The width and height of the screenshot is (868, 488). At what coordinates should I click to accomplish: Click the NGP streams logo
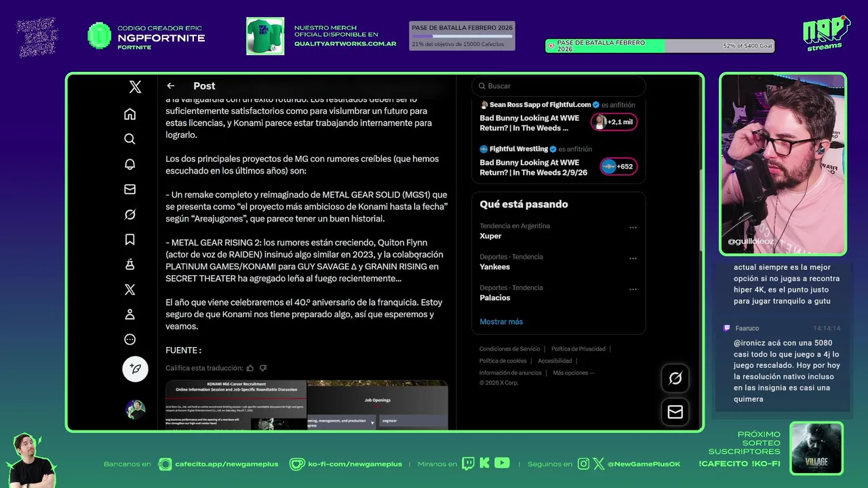pyautogui.click(x=826, y=33)
